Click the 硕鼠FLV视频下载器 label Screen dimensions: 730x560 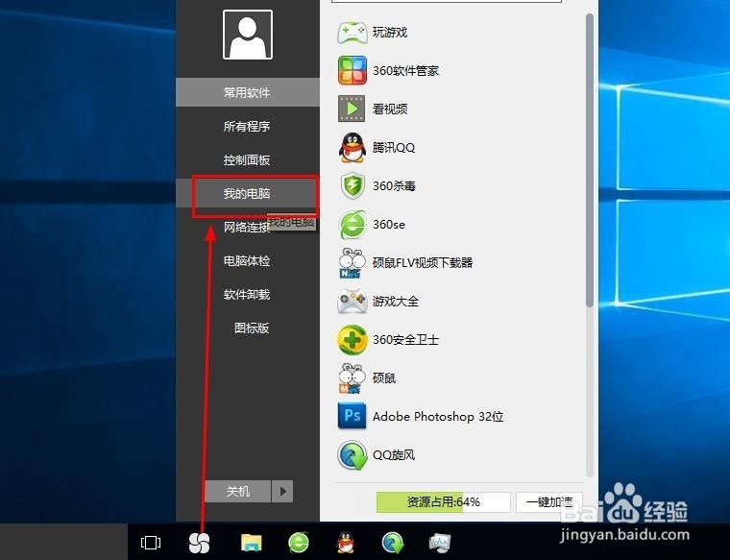423,263
